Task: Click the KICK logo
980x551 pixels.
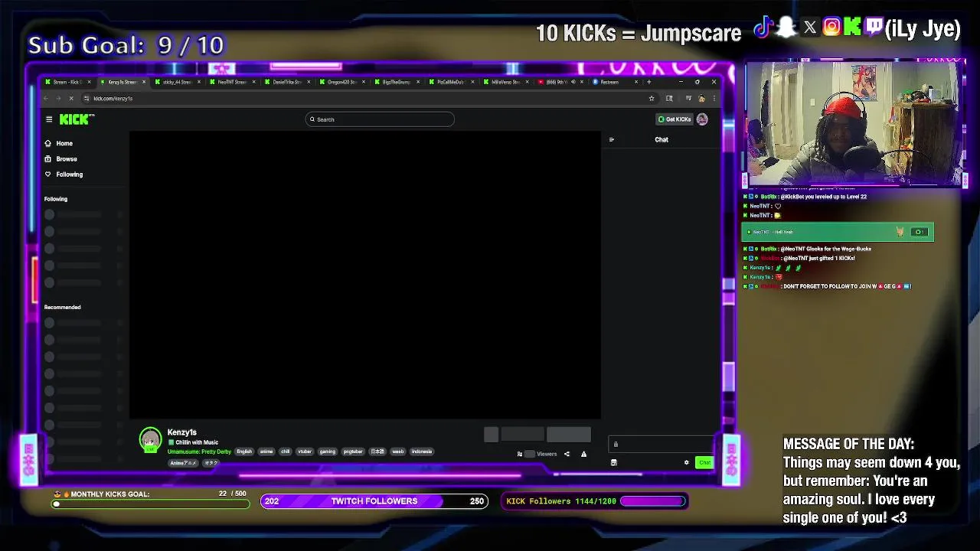Action: [x=77, y=119]
